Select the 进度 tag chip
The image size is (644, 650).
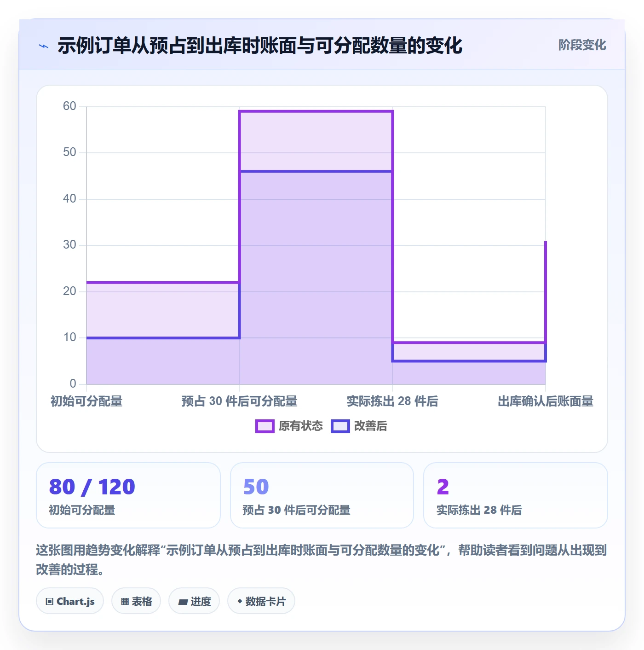tap(194, 601)
